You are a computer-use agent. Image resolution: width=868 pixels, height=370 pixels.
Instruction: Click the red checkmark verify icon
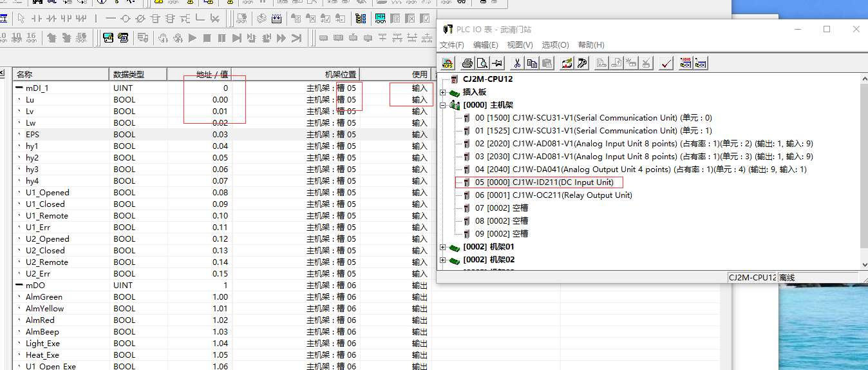[666, 63]
